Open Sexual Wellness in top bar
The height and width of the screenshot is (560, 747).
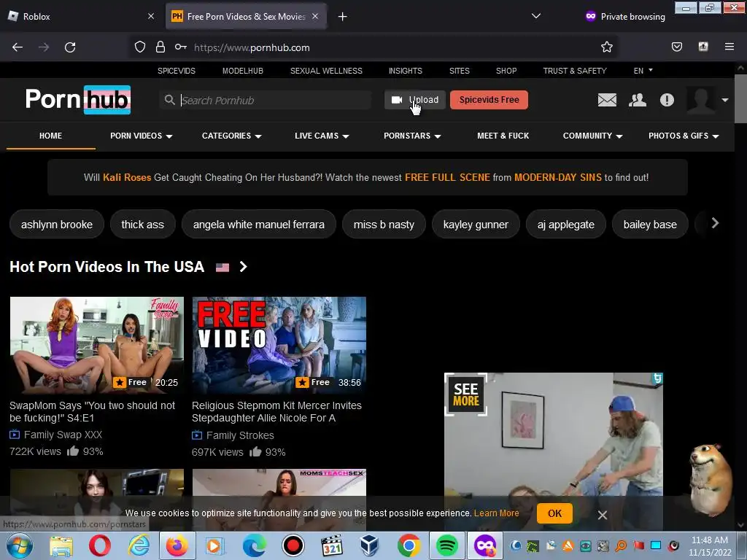[x=326, y=71]
